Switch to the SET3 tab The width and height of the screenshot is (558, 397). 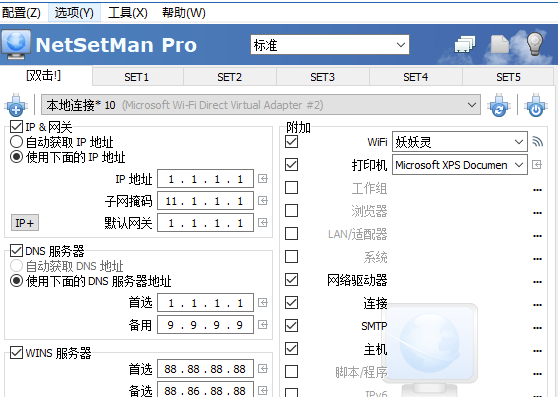point(322,77)
